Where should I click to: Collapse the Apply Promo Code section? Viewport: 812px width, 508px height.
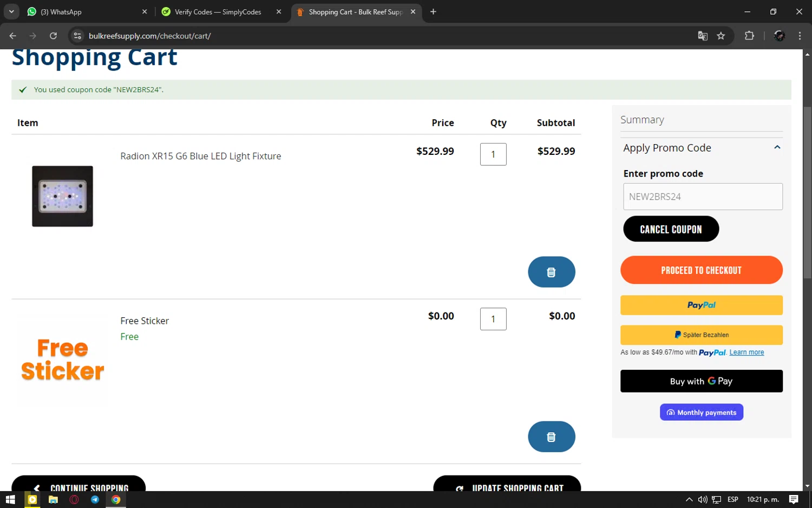[777, 147]
